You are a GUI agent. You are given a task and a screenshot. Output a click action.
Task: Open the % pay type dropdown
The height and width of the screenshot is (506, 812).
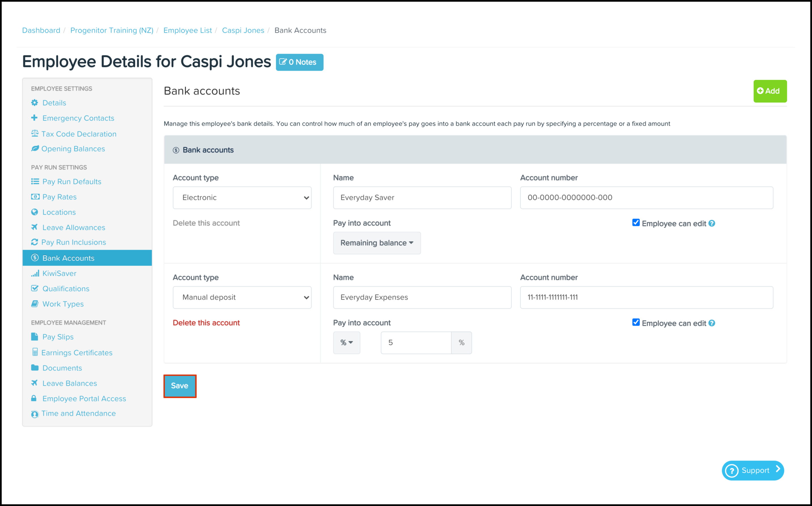(x=346, y=343)
